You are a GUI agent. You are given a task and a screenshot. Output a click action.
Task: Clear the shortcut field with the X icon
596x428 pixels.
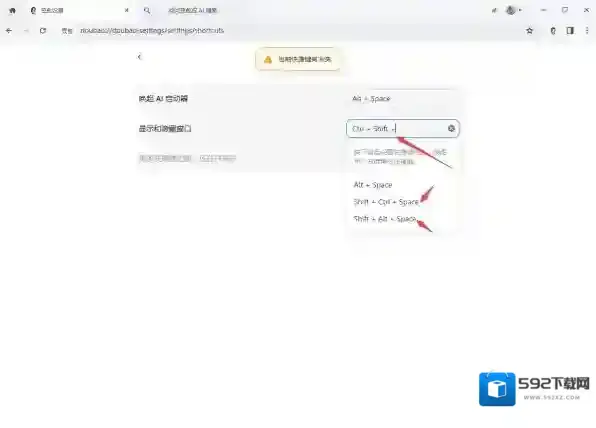tap(451, 128)
